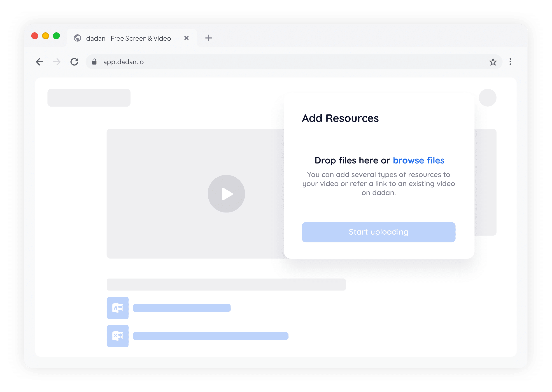The height and width of the screenshot is (392, 552).
Task: Open browser three-dot menu
Action: [x=510, y=62]
